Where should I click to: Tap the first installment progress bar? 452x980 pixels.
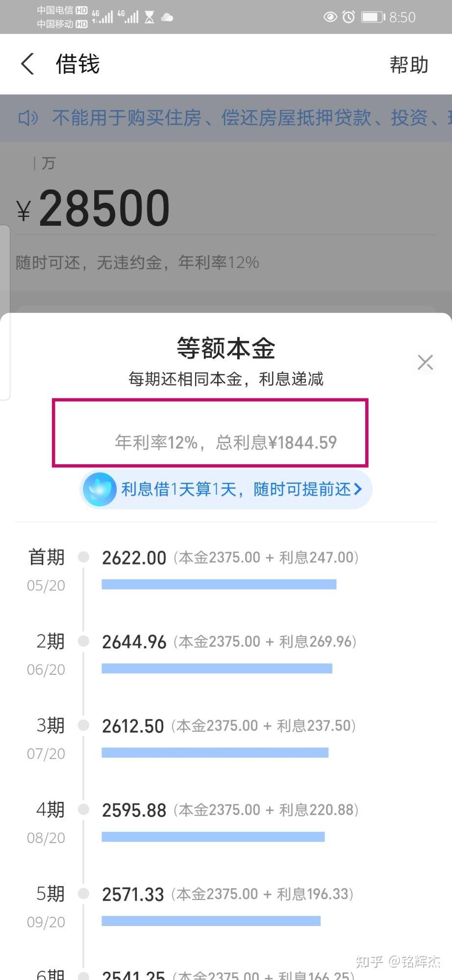(x=219, y=584)
